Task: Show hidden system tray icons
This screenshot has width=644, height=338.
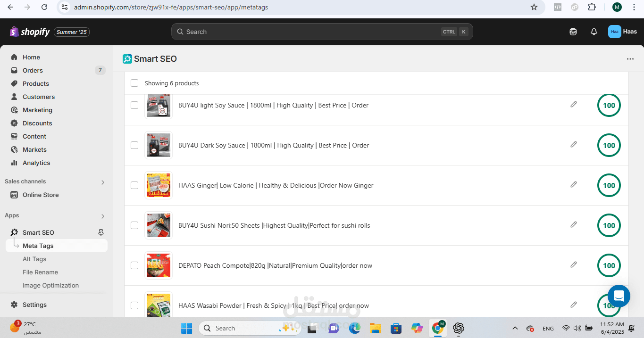Action: point(515,328)
